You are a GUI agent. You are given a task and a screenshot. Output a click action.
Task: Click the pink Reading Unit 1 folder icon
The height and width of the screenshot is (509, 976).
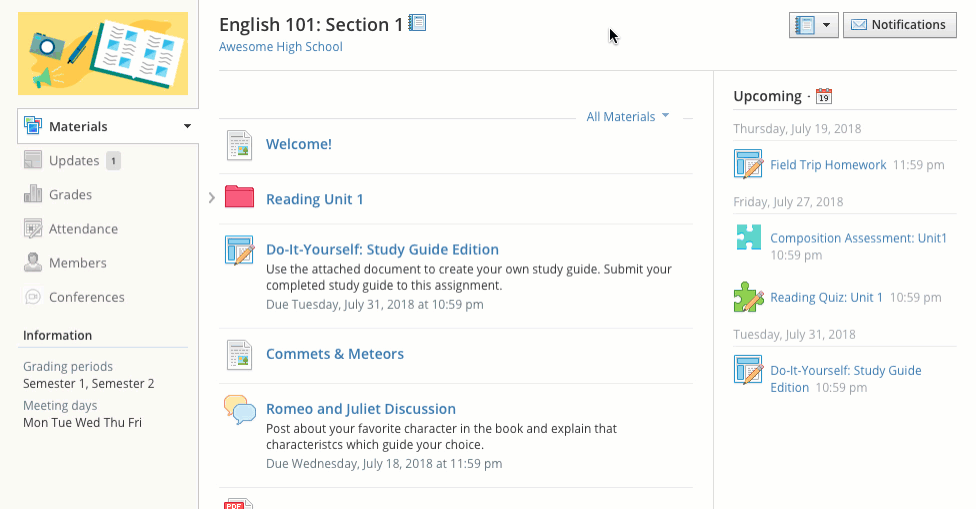coord(239,198)
